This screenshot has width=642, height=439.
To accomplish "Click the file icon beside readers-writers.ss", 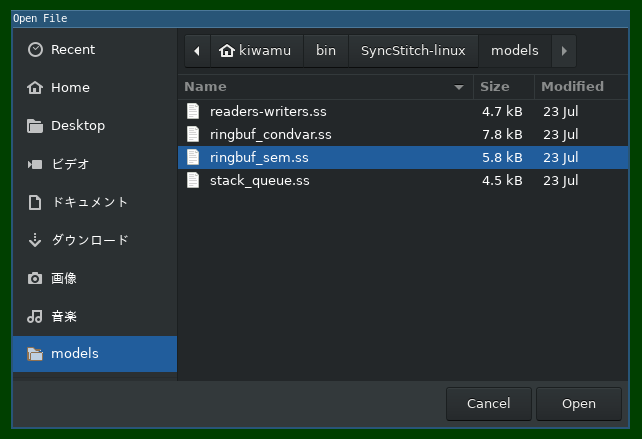I will (x=193, y=111).
